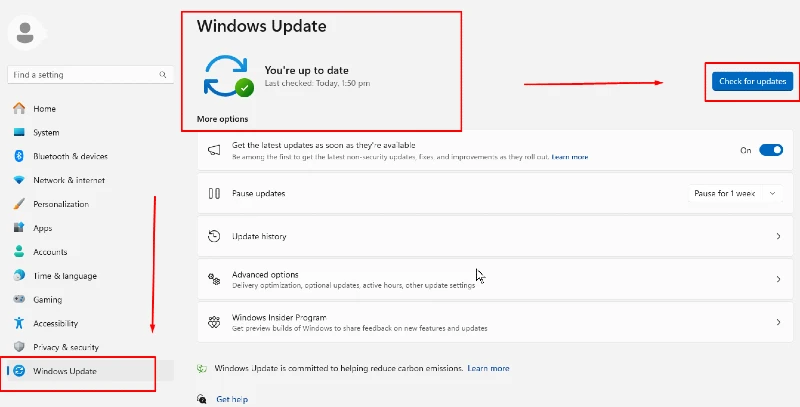Click the pause icon beside Pause updates
Screen dimensions: 800x407
coord(214,193)
